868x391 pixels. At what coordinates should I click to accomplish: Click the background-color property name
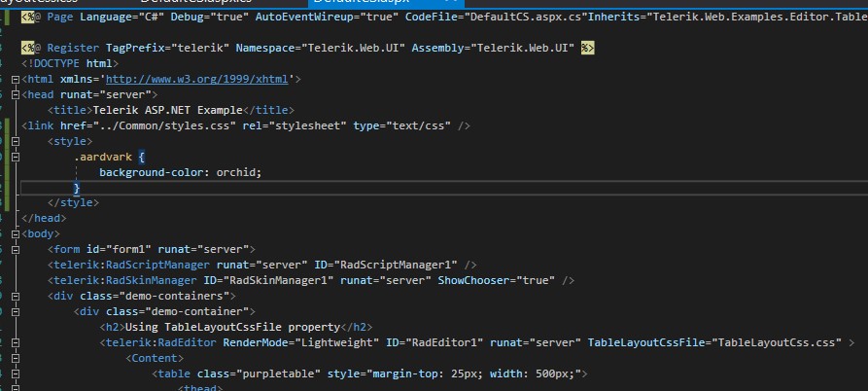pos(152,172)
